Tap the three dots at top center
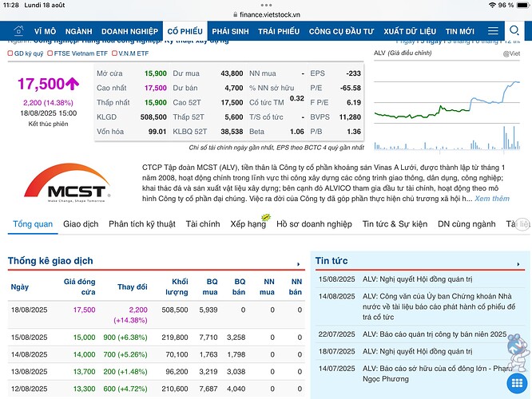 (266, 5)
